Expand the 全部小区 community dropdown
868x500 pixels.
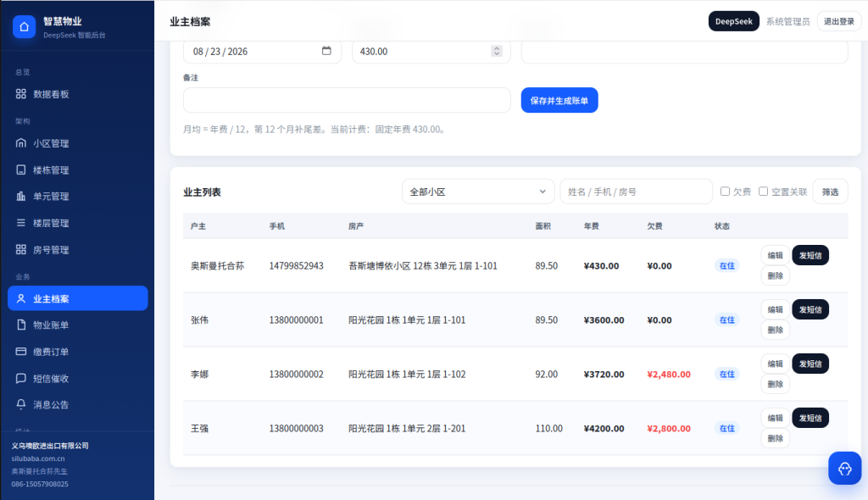[x=478, y=192]
